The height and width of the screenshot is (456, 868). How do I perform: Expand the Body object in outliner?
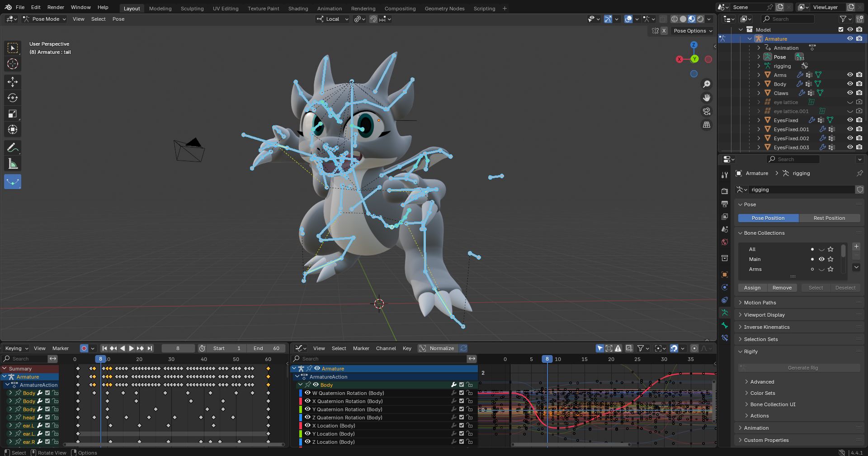759,84
